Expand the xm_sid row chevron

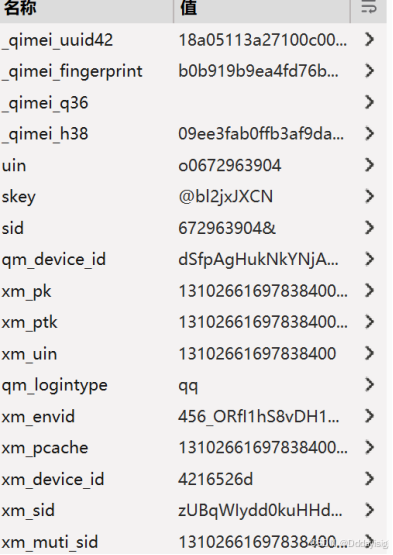[369, 510]
